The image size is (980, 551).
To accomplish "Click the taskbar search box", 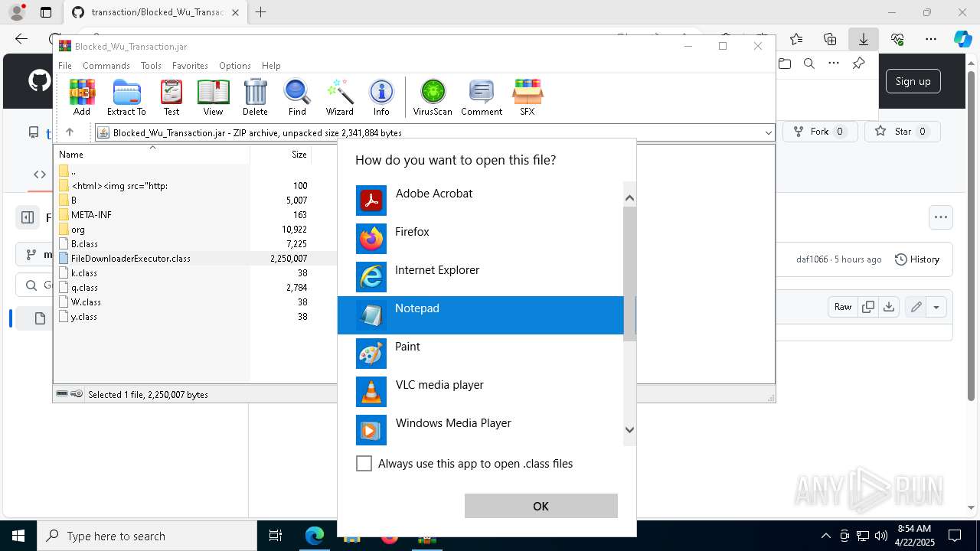I will pyautogui.click(x=147, y=536).
